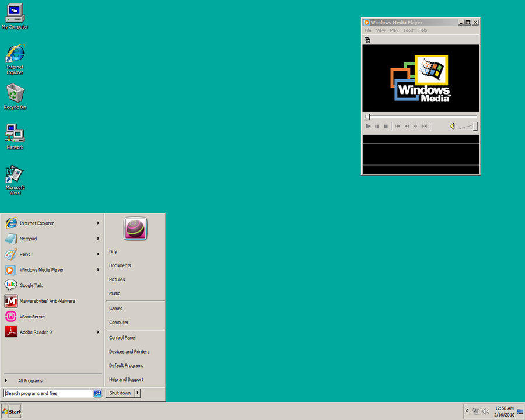525x420 pixels.
Task: Expand Notepad jump list arrow
Action: point(98,239)
